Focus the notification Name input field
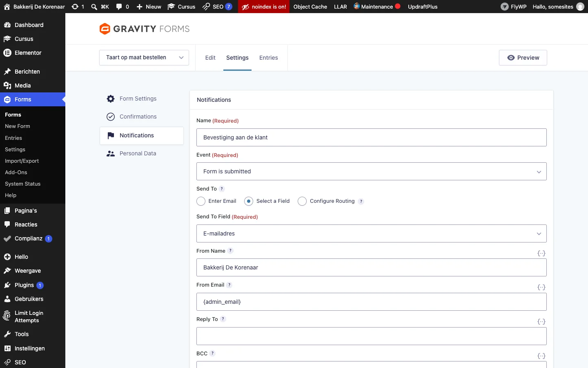The height and width of the screenshot is (368, 588). [372, 137]
